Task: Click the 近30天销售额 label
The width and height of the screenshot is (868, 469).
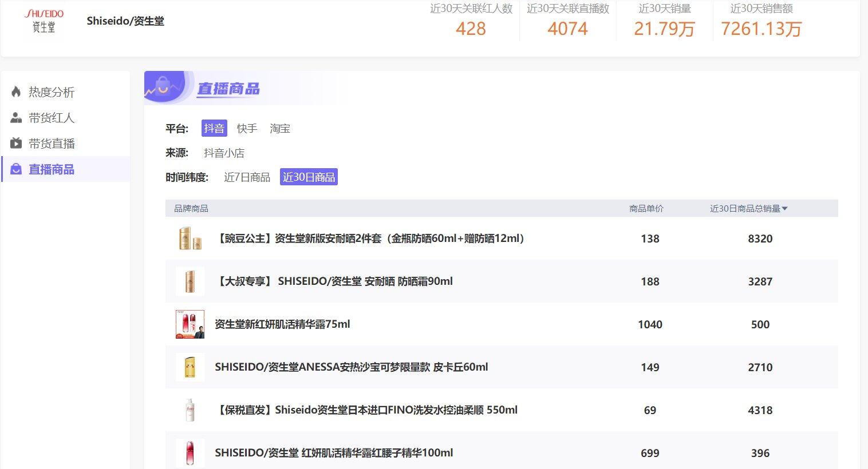Action: click(762, 9)
